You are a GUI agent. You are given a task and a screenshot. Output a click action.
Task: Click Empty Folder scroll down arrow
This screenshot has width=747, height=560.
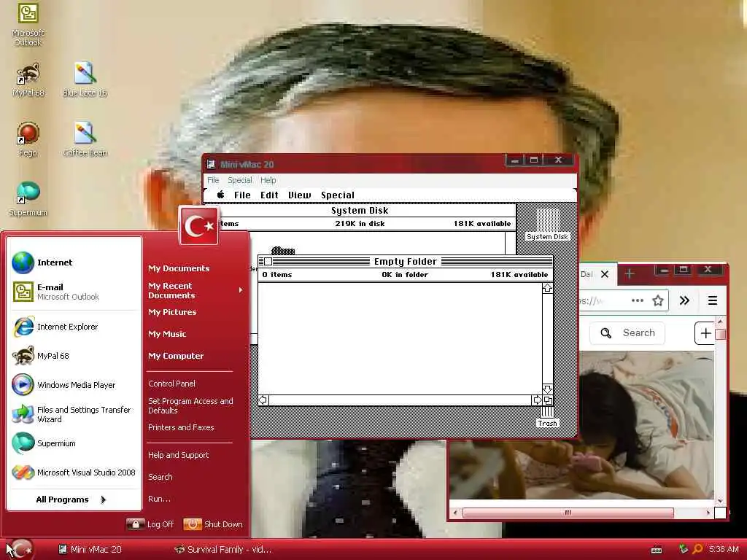coord(547,389)
